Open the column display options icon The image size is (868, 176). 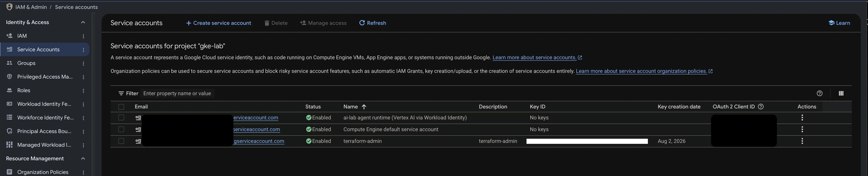click(841, 93)
